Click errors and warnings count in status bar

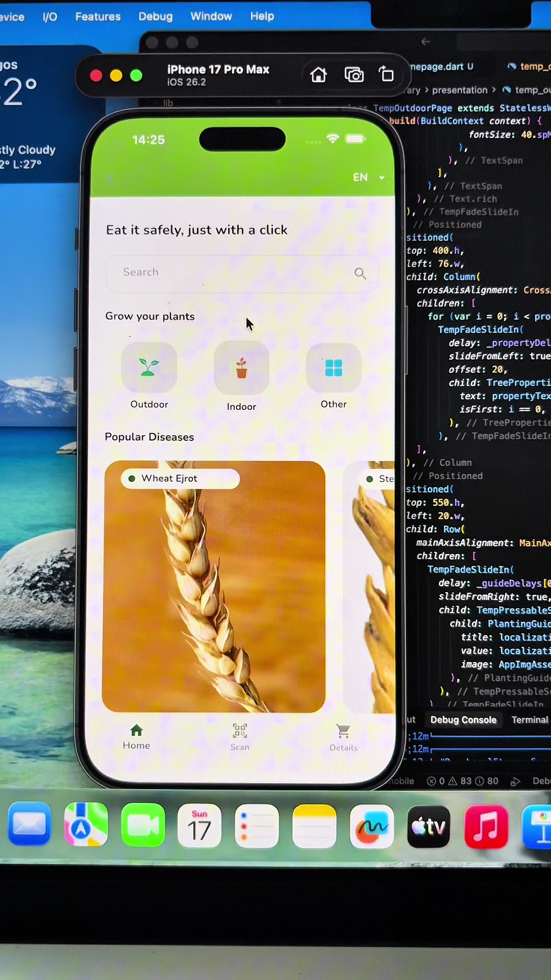point(463,781)
